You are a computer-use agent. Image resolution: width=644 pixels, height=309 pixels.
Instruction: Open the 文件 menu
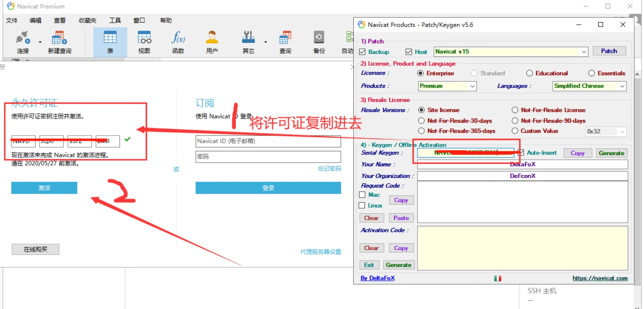(12, 20)
